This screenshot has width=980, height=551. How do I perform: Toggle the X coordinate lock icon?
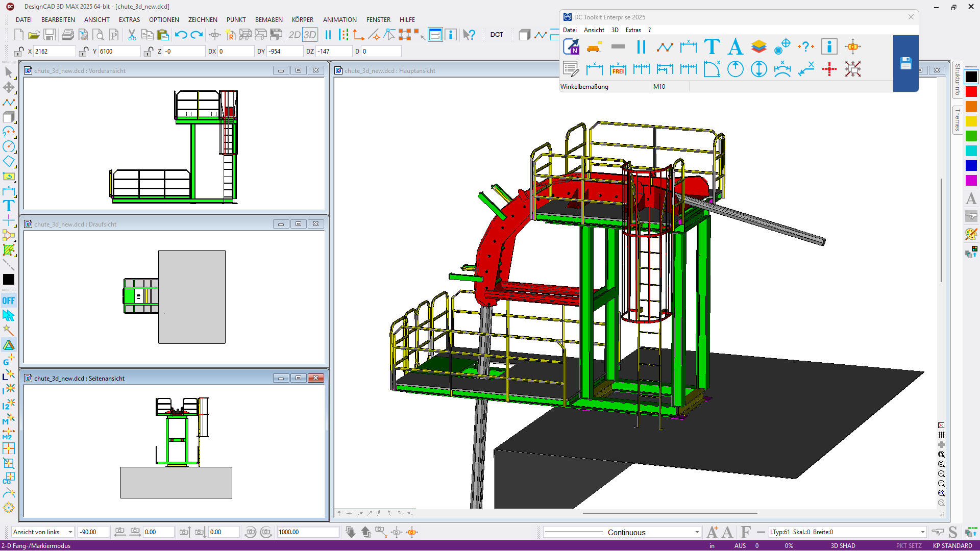(x=19, y=52)
